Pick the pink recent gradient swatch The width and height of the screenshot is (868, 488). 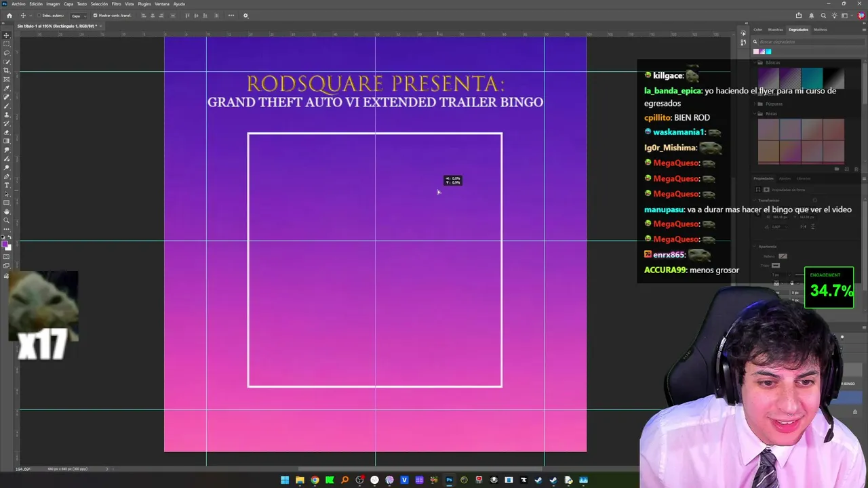click(756, 52)
